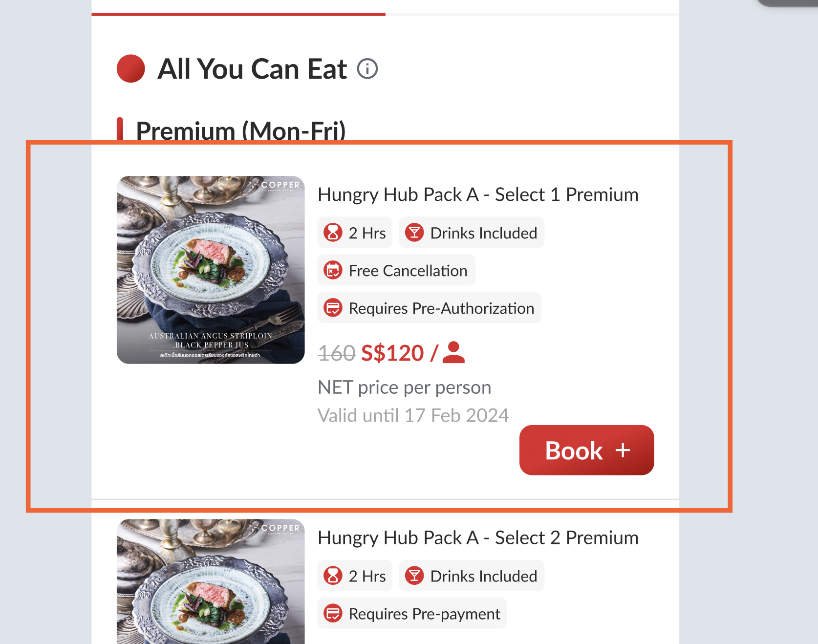
Task: Click the info icon beside All You Can Eat
Action: click(367, 69)
